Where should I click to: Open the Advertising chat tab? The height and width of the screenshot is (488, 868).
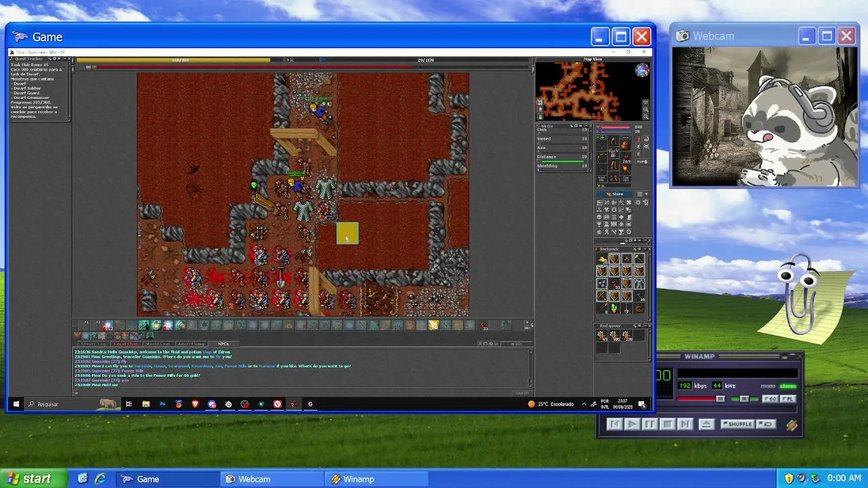[x=191, y=344]
